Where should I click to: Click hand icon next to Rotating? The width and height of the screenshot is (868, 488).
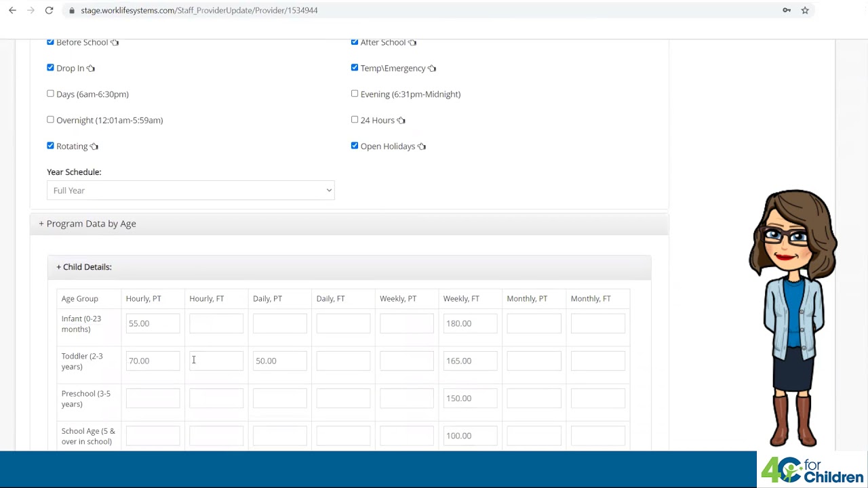pos(94,146)
